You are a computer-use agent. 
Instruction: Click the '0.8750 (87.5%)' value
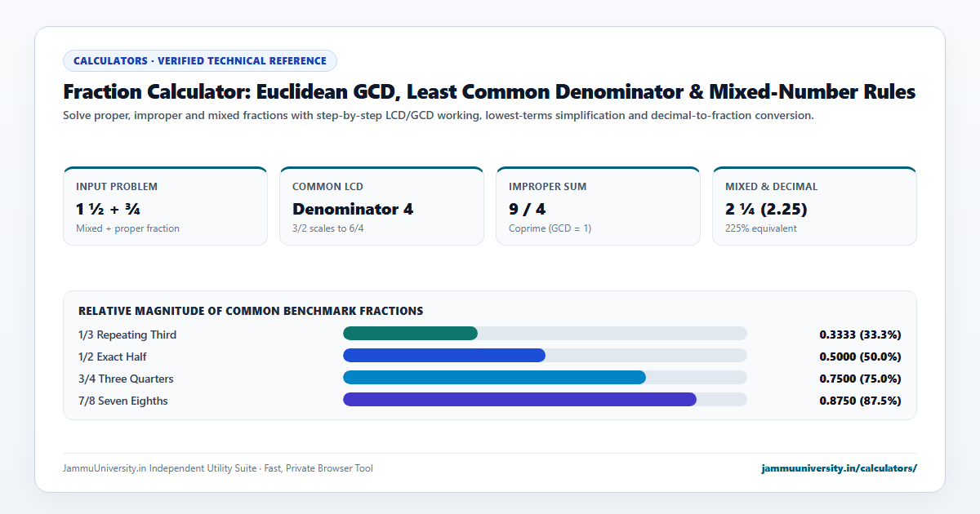pyautogui.click(x=861, y=401)
